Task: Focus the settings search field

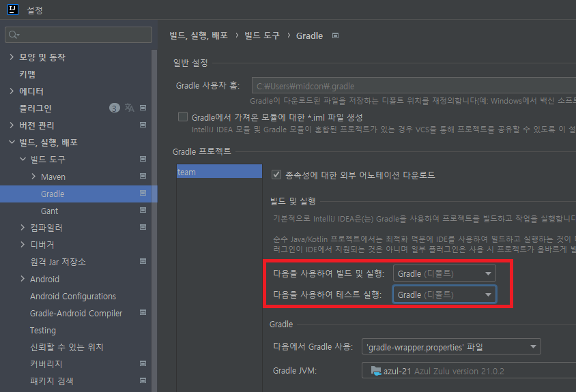Action: (78, 35)
